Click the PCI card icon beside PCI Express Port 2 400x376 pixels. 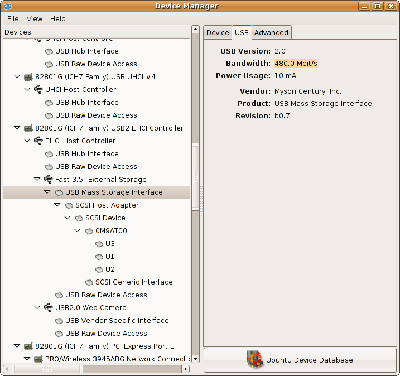[29, 346]
